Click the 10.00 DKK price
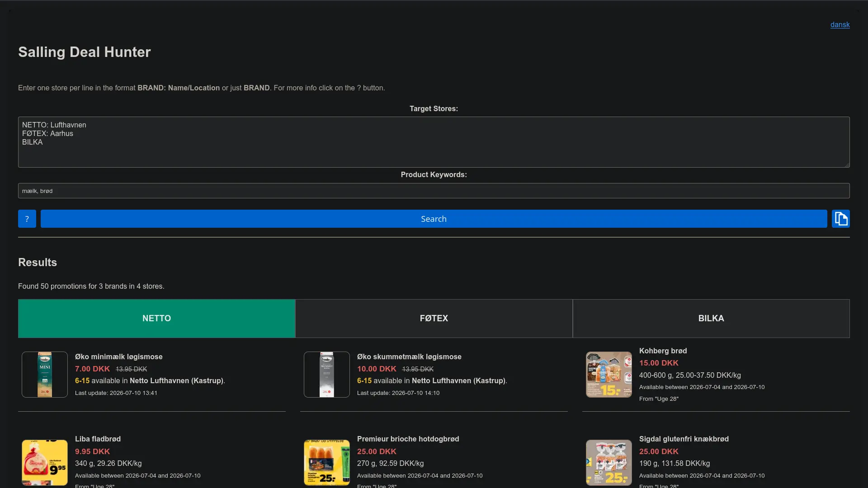The width and height of the screenshot is (868, 488). (377, 369)
